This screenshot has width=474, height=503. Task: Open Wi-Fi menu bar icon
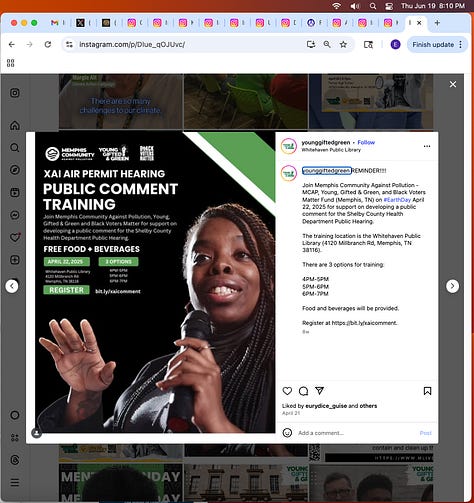(337, 6)
